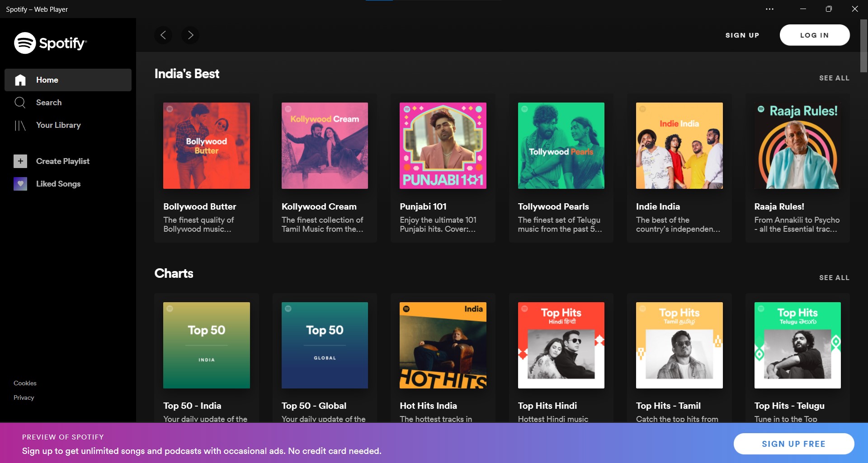Click SEE ALL for India's Best
The width and height of the screenshot is (868, 463).
(x=834, y=78)
